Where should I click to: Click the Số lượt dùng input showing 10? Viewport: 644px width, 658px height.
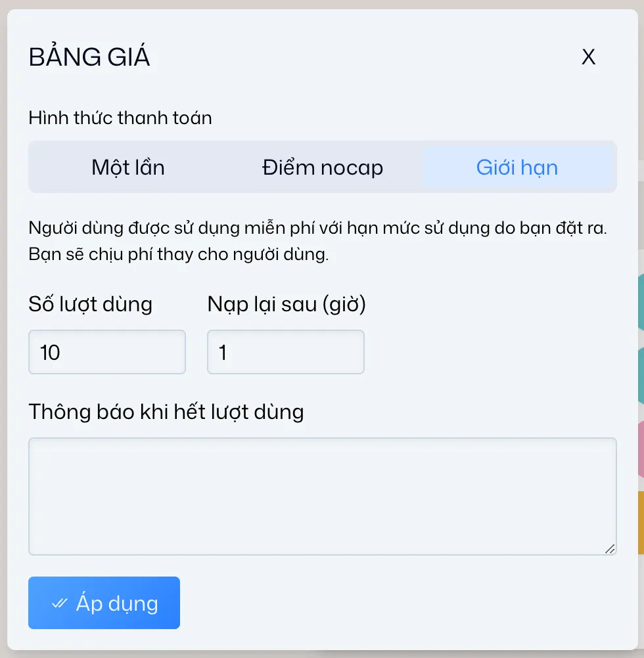click(106, 352)
